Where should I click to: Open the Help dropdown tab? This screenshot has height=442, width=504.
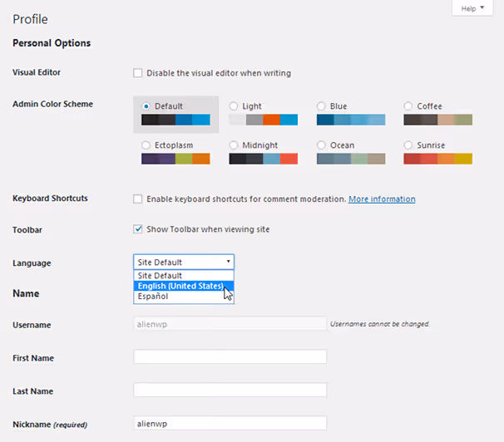[x=472, y=8]
